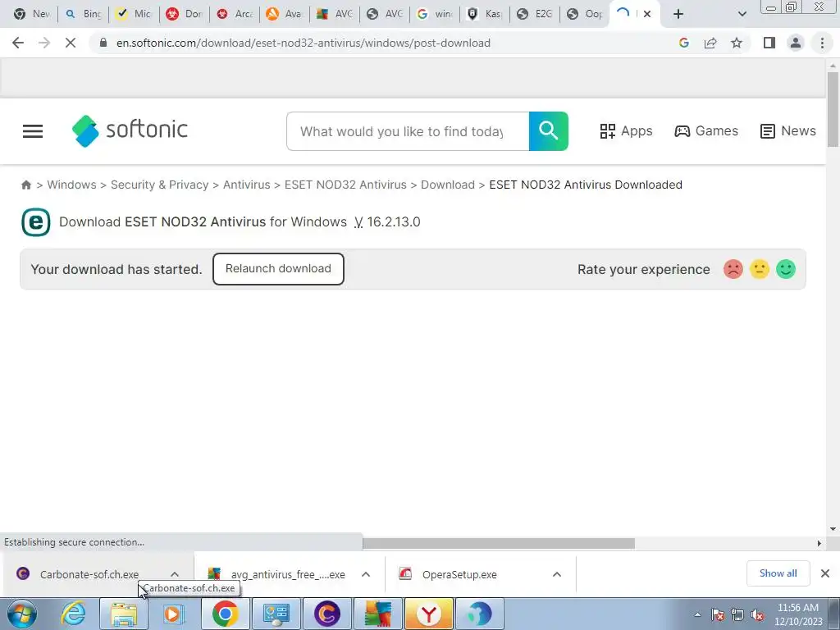Expand options for Carbonate-sof.ch.exe download
840x630 pixels.
(x=175, y=574)
